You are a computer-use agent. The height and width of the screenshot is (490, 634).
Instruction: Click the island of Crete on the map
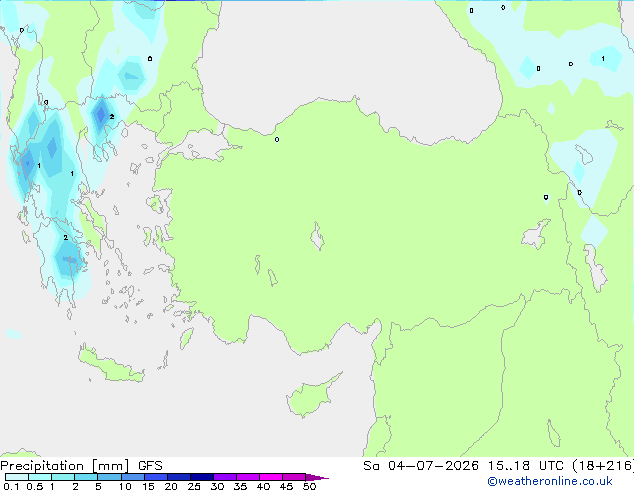pos(111,363)
